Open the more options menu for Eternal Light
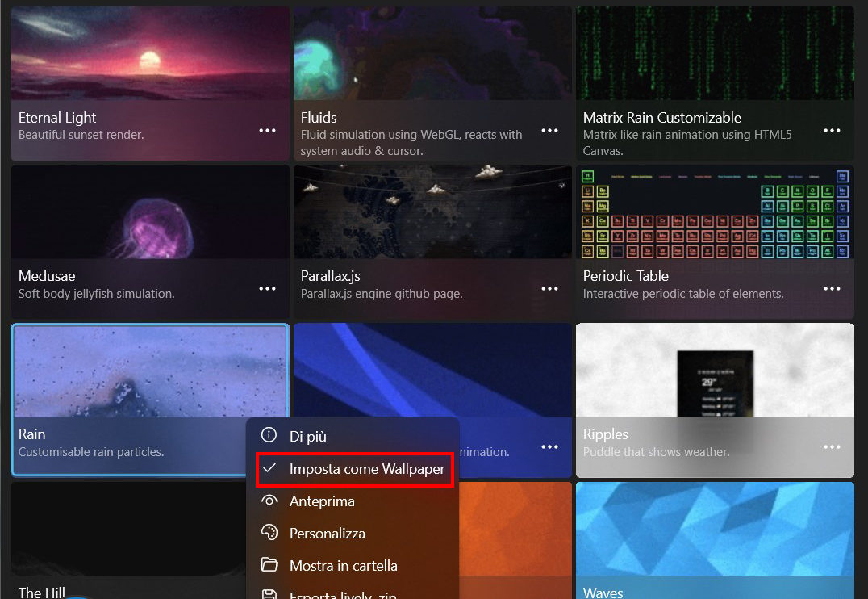Image resolution: width=868 pixels, height=599 pixels. (267, 131)
